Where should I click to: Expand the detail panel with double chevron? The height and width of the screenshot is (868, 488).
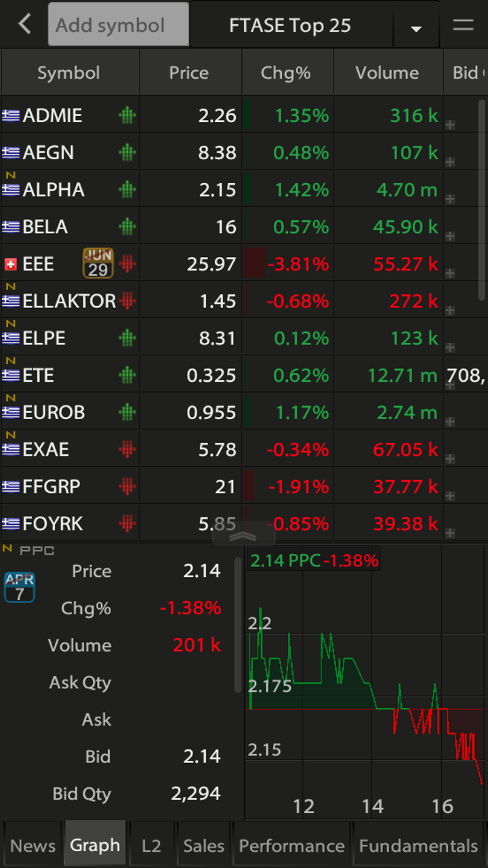[243, 536]
